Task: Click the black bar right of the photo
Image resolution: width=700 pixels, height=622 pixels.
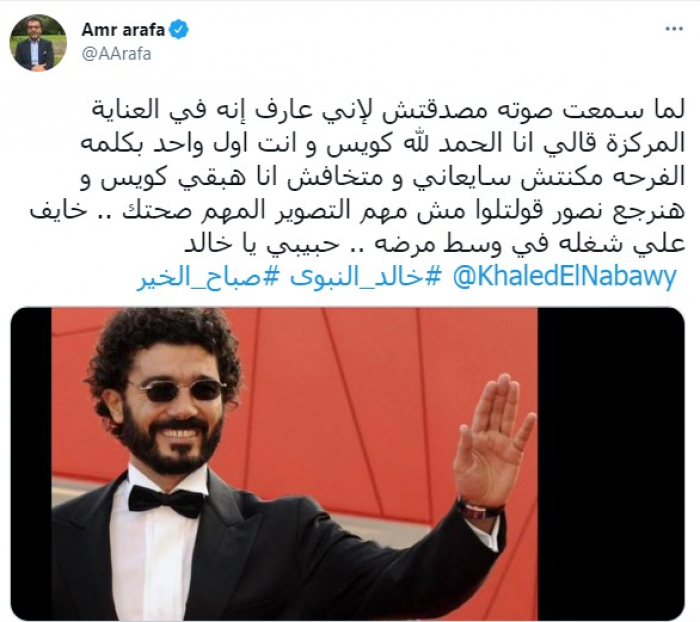Action: tap(611, 463)
